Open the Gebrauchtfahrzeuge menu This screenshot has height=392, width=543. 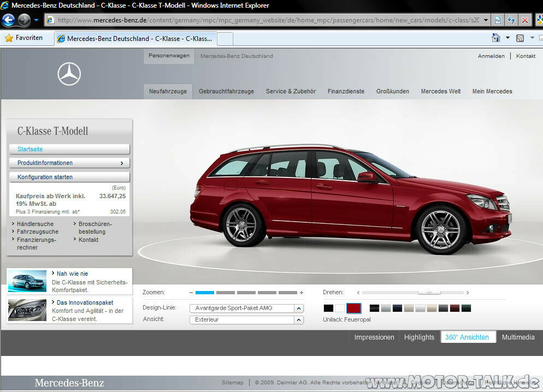click(x=226, y=91)
